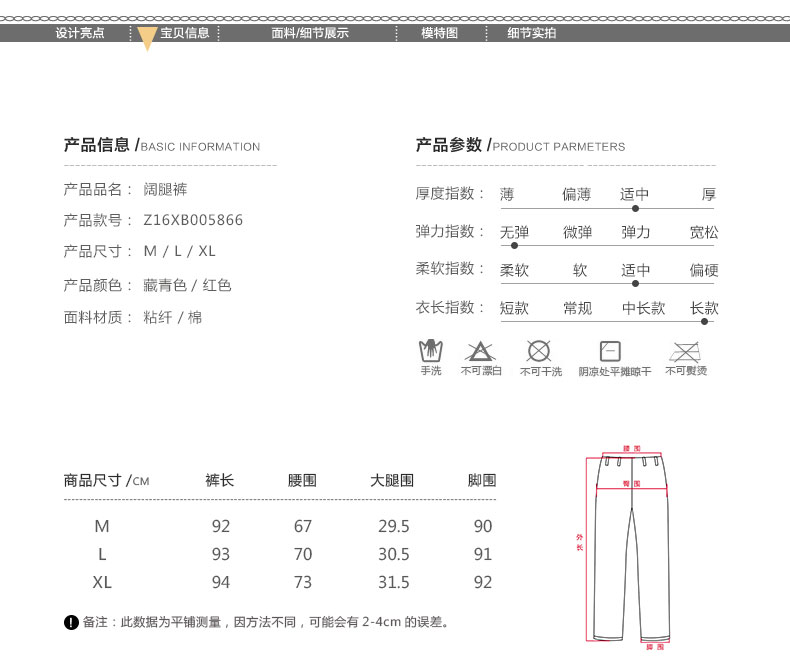Click the dry-flat-in-shade (阴凉处平摊晾干) square icon
This screenshot has height=662, width=790.
pyautogui.click(x=610, y=351)
